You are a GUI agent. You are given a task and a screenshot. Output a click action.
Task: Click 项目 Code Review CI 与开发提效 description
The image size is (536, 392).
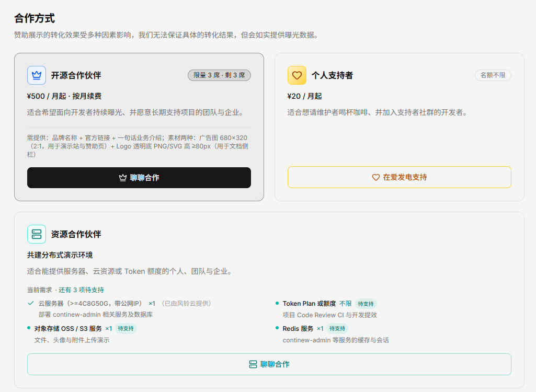coord(329,315)
